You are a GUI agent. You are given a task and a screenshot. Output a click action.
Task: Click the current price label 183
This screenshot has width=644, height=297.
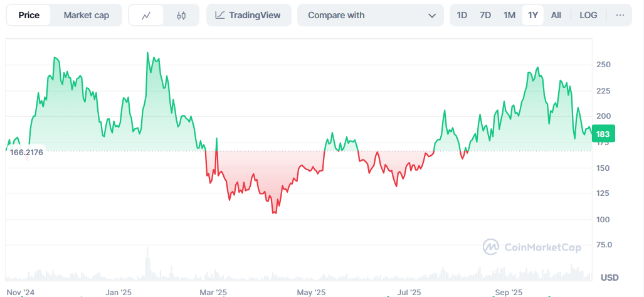click(x=603, y=134)
